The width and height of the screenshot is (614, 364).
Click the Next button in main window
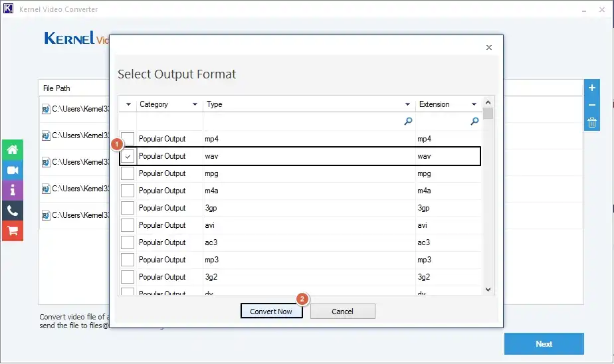[544, 343]
